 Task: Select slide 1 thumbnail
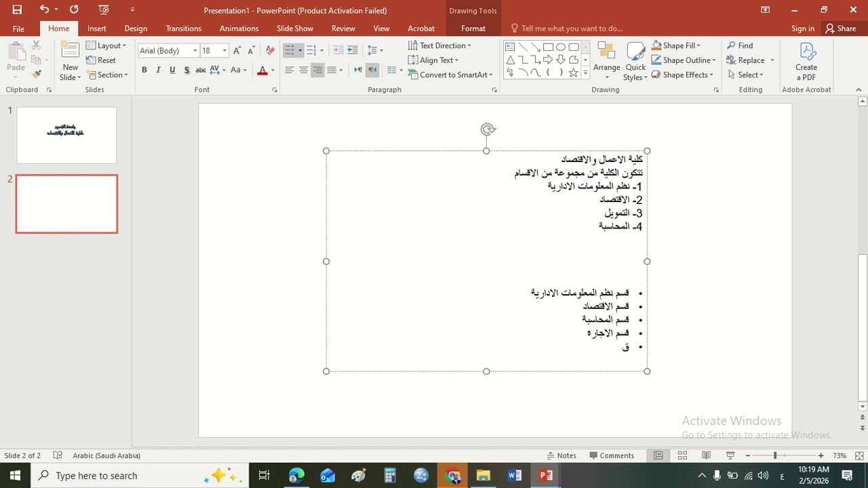[66, 135]
